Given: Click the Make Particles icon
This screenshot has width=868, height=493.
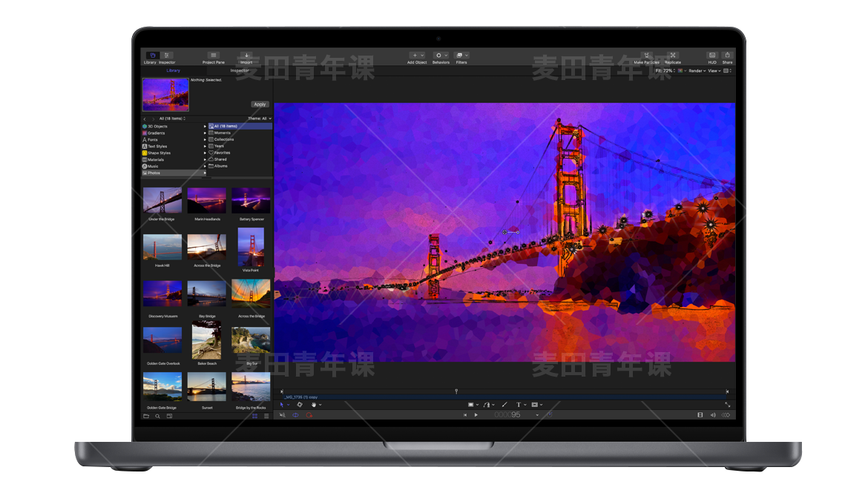Looking at the screenshot, I should click(x=646, y=56).
